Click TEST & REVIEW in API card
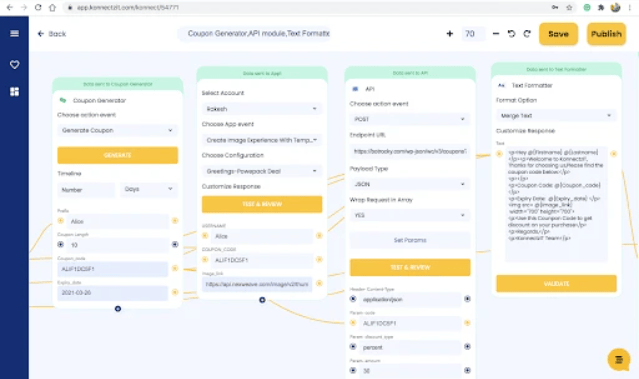Screen dimensions: 639x379 pos(410,267)
